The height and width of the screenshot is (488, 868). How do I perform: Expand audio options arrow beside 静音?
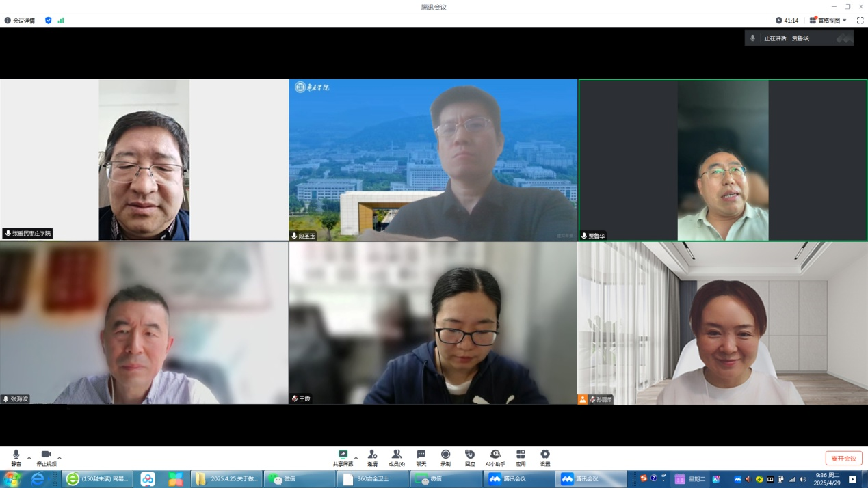(x=29, y=458)
